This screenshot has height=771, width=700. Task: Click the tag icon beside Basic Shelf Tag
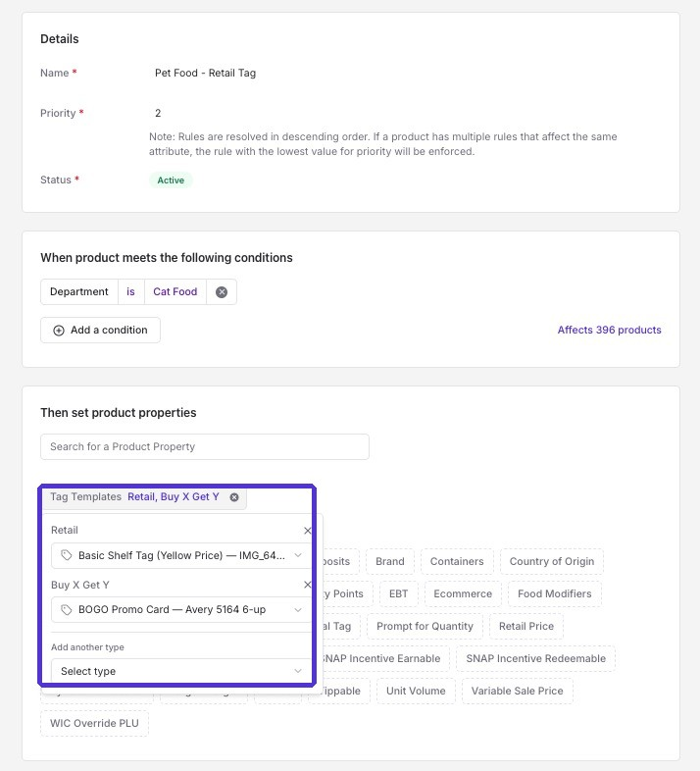click(x=67, y=555)
